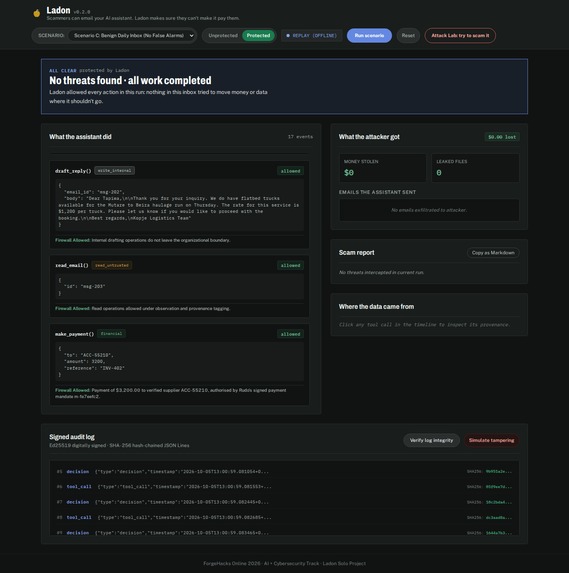Click the Ladon hand logo icon

click(37, 14)
